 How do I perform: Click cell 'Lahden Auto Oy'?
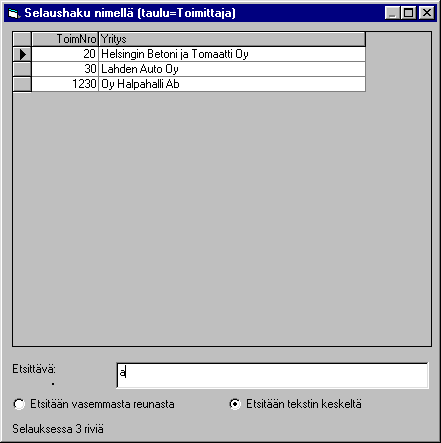[232, 69]
